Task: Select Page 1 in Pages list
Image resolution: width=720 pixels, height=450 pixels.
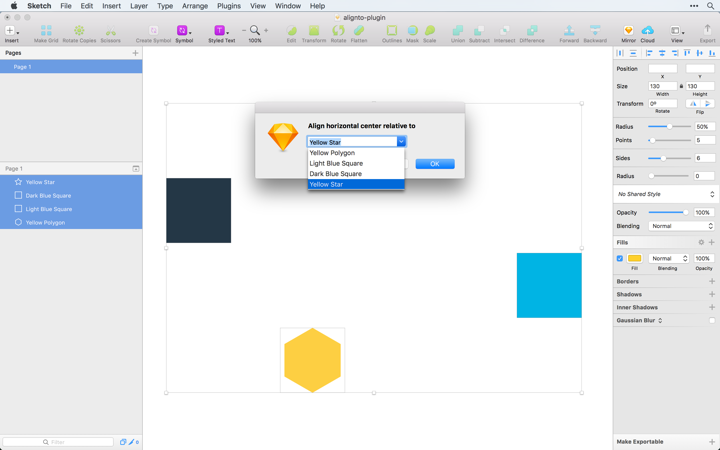Action: (71, 67)
